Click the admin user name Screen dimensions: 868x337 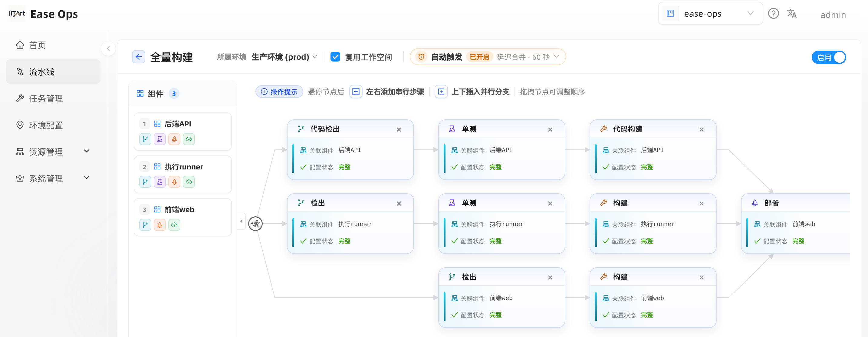(833, 15)
